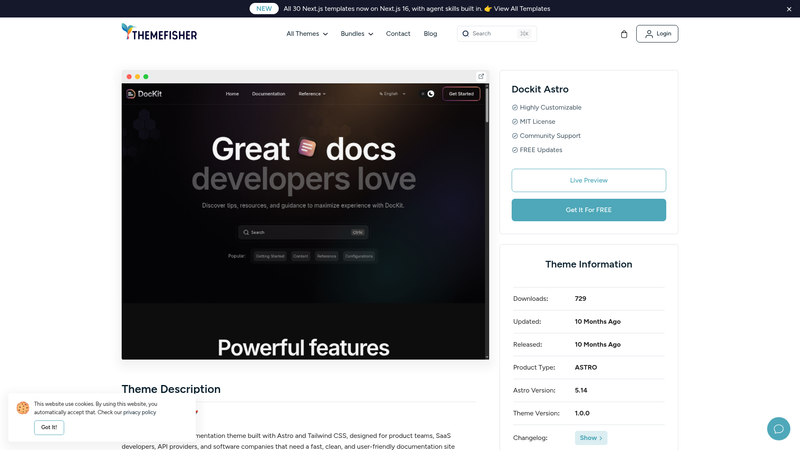Image resolution: width=800 pixels, height=450 pixels.
Task: Click the DocKit logo in preview
Action: pyautogui.click(x=144, y=94)
